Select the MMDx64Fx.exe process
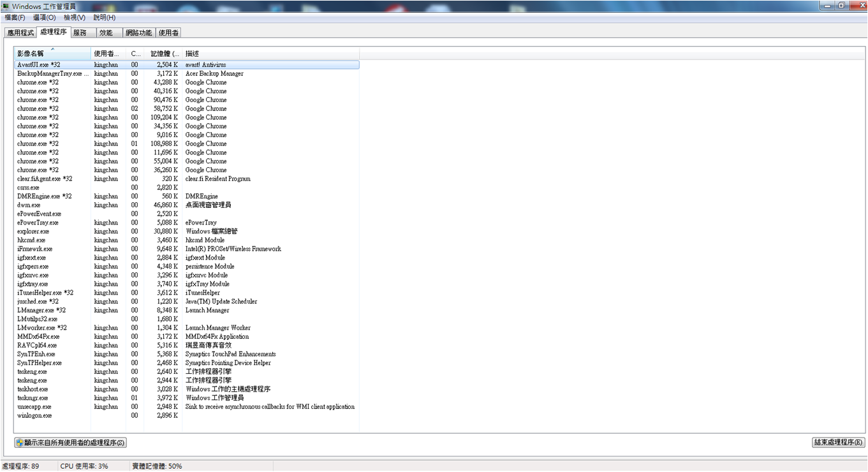The width and height of the screenshot is (868, 472). click(x=187, y=337)
